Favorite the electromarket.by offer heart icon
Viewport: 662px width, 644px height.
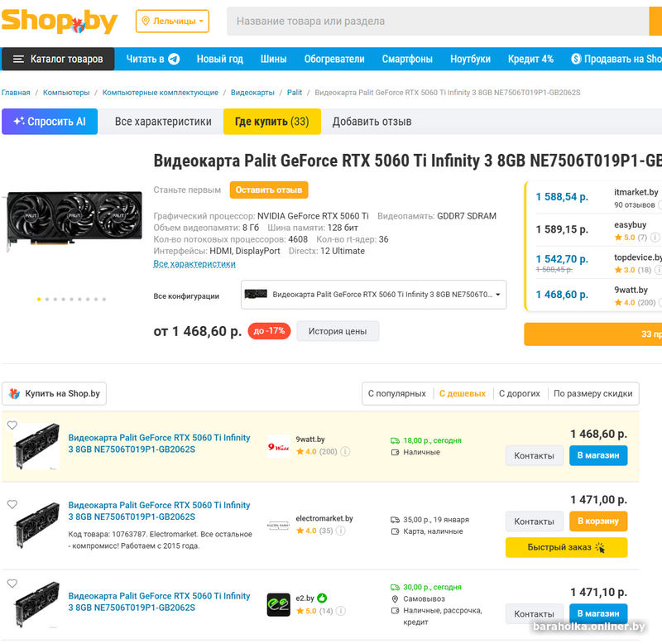12,504
